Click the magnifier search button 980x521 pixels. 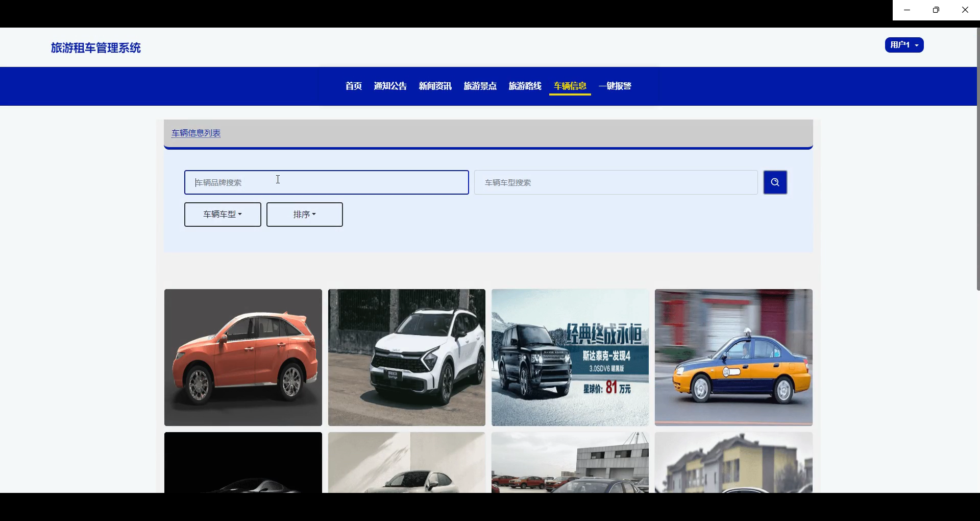(x=775, y=182)
